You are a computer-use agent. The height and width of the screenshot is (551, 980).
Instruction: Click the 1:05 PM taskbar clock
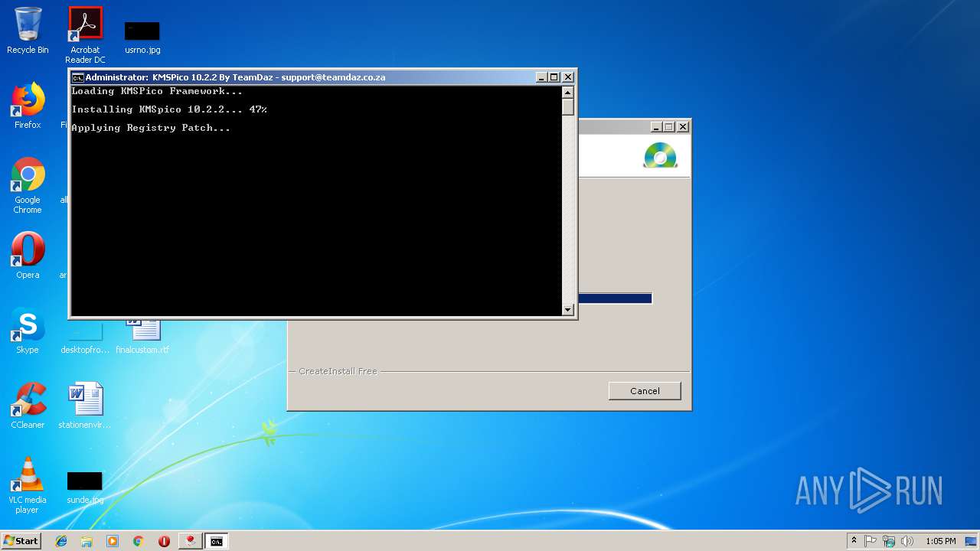pos(940,541)
